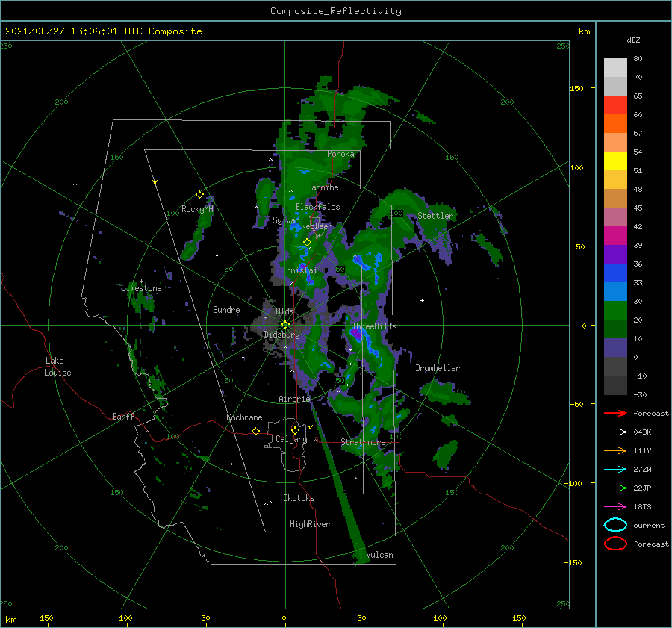672x628 pixels.
Task: Click the Composite_Reflectivity title
Action: pyautogui.click(x=336, y=11)
